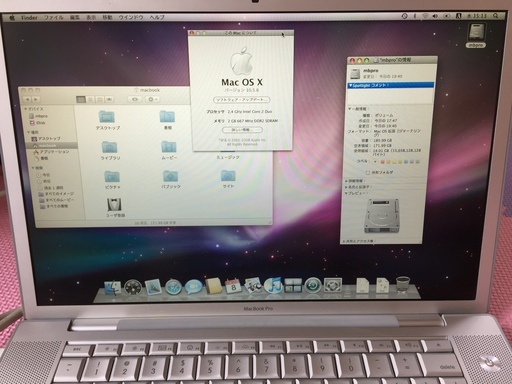Screen dimensions: 512x384
Task: Open Finder from the Dock
Action: pyautogui.click(x=112, y=287)
